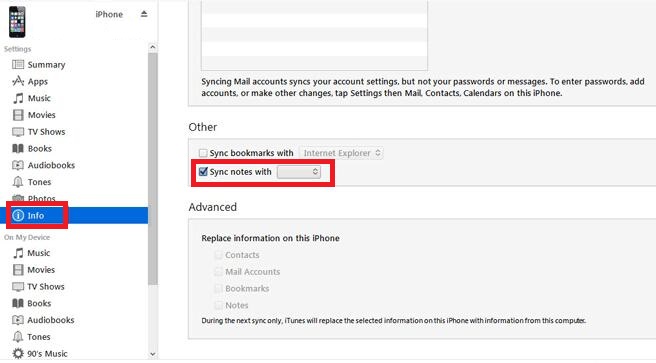
Task: Select the 90's Music playlist label
Action: pos(47,353)
